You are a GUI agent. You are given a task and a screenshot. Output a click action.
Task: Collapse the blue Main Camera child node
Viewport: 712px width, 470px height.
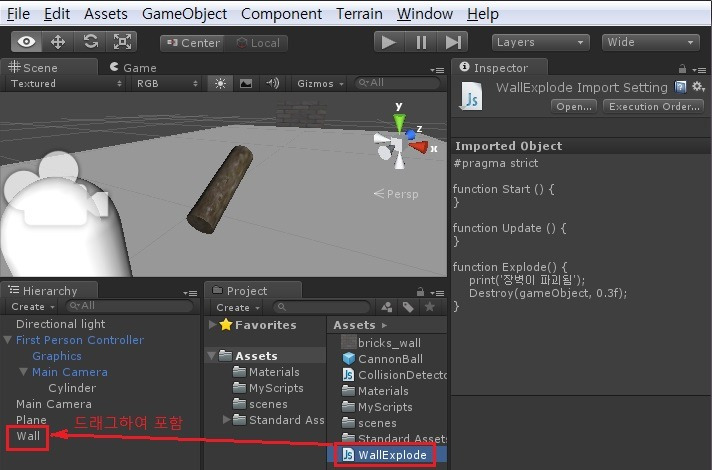pos(24,372)
